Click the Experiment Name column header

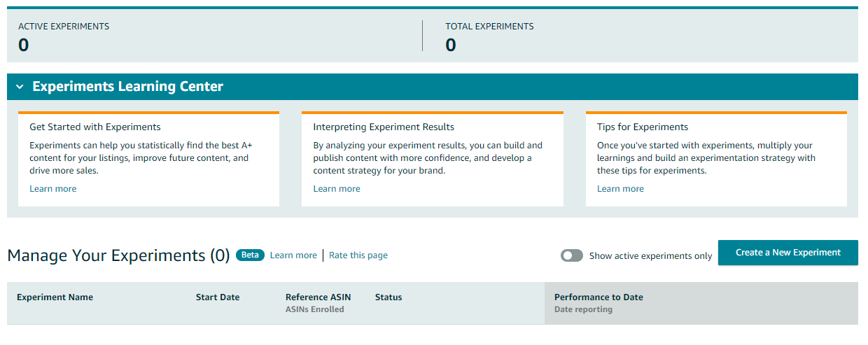(55, 297)
